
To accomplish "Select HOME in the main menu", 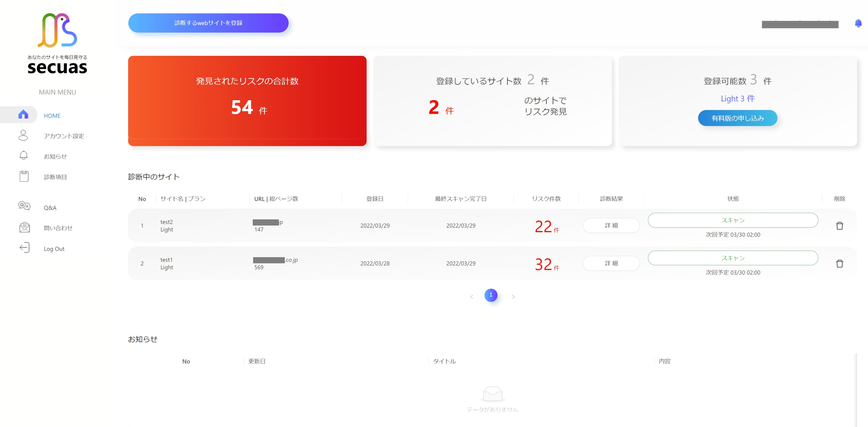I will click(52, 115).
